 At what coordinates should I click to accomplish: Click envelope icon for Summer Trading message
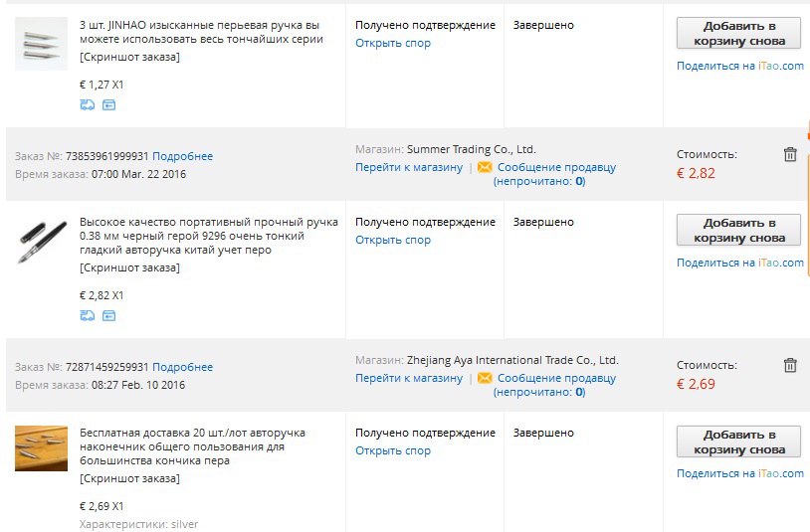tap(485, 167)
